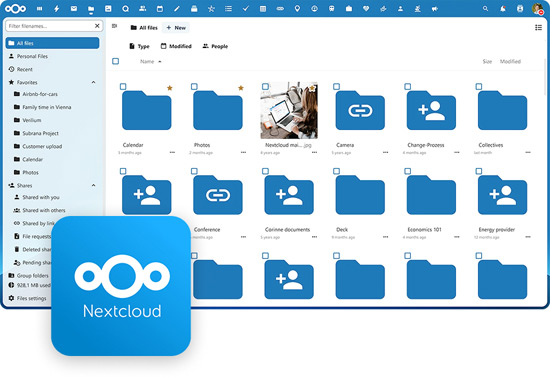Select the Nextcloud mai….jpg checkbox
This screenshot has width=550, height=380.
click(265, 86)
